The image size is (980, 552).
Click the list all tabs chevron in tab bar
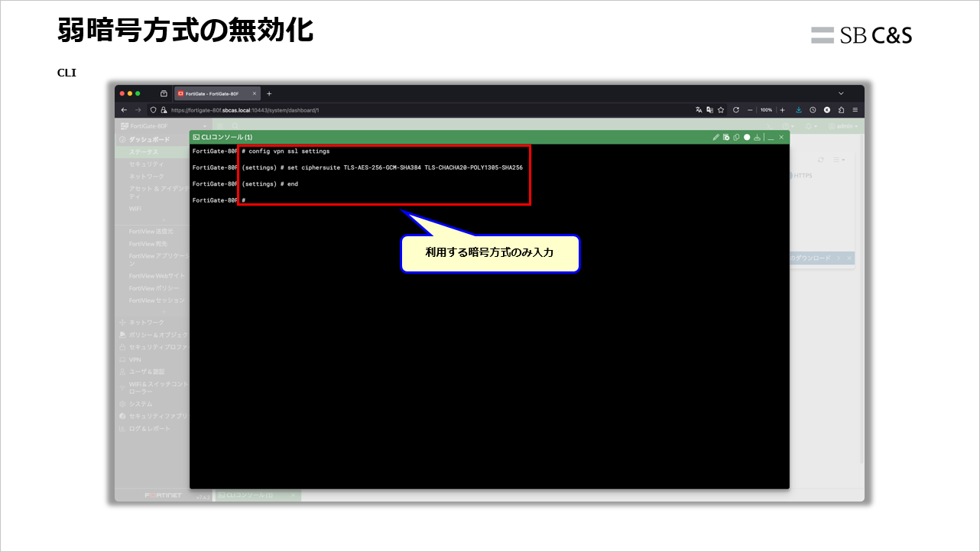pyautogui.click(x=841, y=93)
